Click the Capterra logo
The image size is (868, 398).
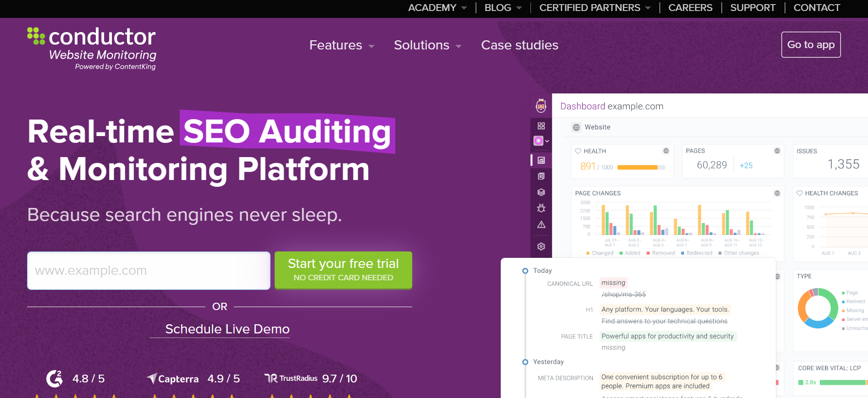[173, 379]
